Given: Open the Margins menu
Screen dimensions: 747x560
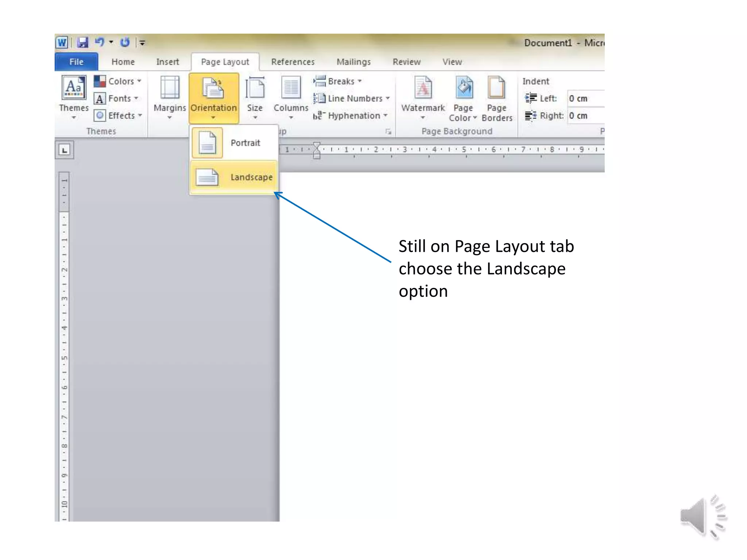Looking at the screenshot, I should point(170,98).
